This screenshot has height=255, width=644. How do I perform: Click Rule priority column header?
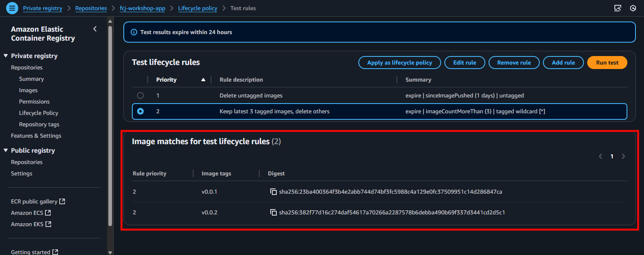pyautogui.click(x=149, y=173)
